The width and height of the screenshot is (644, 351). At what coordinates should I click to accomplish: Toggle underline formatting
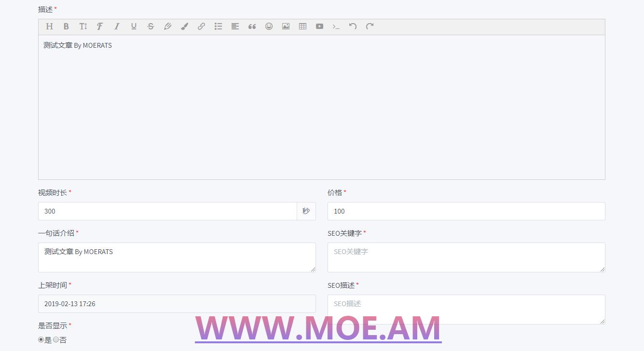(134, 27)
